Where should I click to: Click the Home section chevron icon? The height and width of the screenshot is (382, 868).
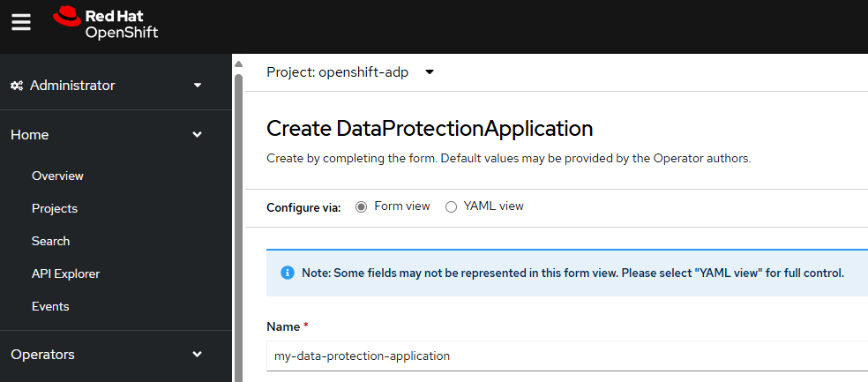pos(197,134)
